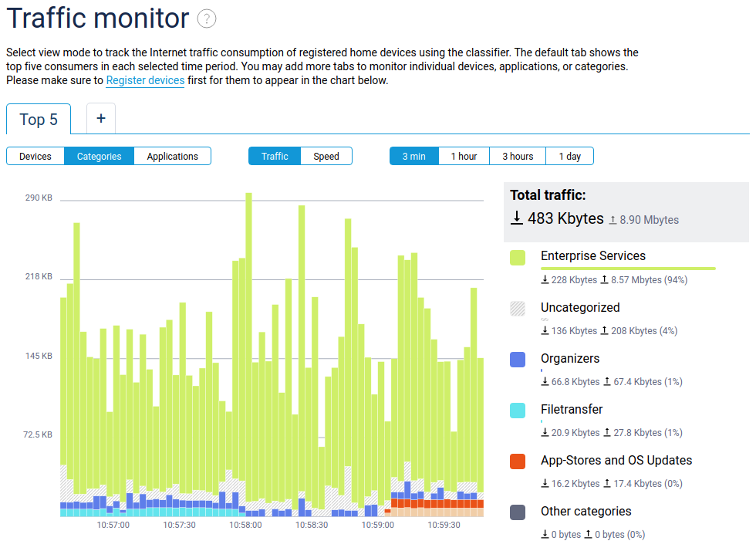This screenshot has height=551, width=756.
Task: Click the Enterprise Services category label
Action: [x=592, y=256]
